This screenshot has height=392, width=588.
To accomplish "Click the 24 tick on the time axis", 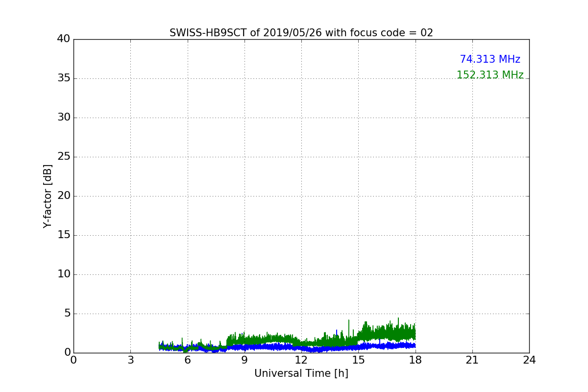I will tap(529, 360).
